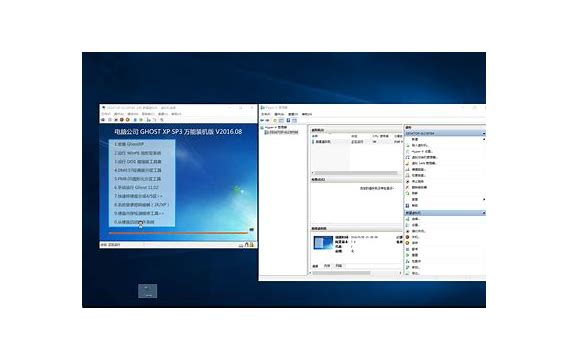Toggle the console tree icon in Hyper-V Manager toolbar
This screenshot has height=360, width=568.
click(x=281, y=120)
